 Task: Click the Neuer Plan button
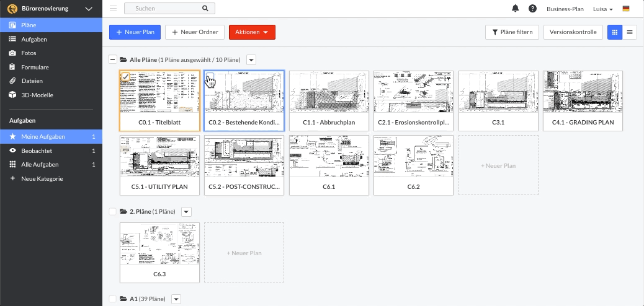[135, 32]
